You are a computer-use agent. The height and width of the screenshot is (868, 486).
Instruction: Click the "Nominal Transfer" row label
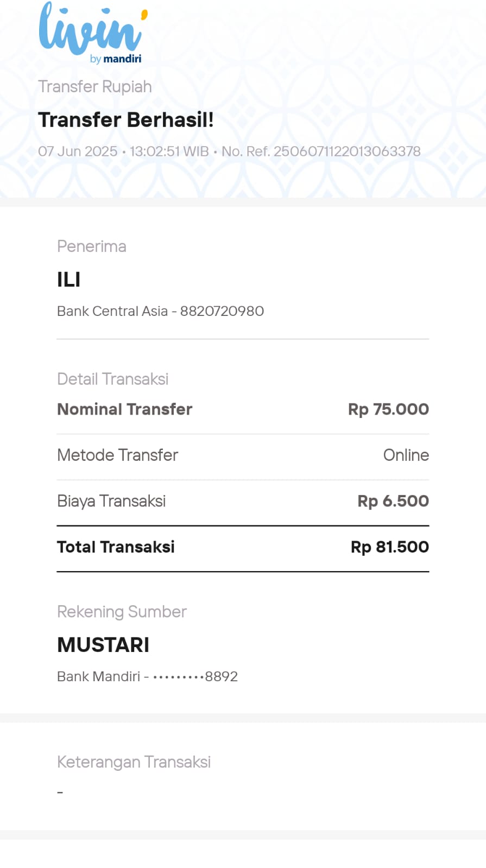pos(125,409)
